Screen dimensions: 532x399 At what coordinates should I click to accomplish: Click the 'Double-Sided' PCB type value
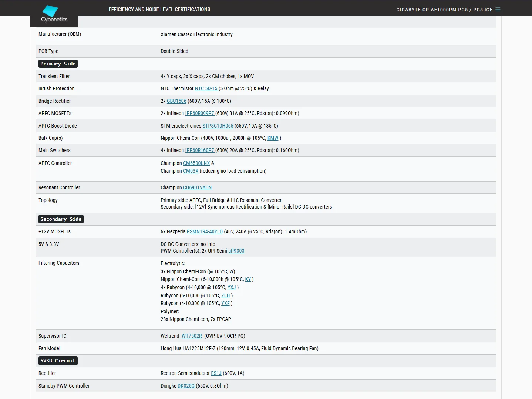coord(174,51)
